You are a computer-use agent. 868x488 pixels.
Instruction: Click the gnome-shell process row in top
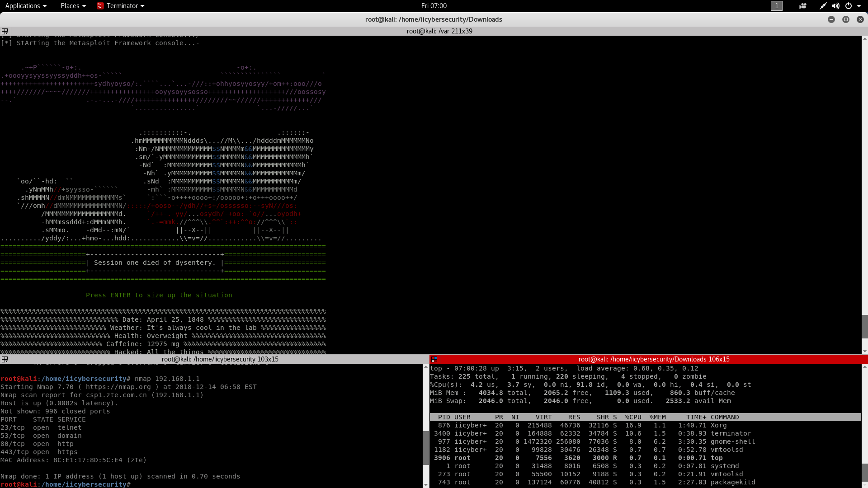(646, 441)
